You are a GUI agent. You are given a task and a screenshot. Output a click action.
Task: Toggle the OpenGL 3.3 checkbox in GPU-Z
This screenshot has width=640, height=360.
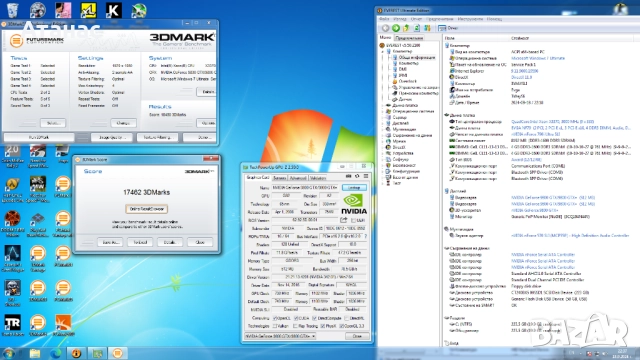click(341, 326)
